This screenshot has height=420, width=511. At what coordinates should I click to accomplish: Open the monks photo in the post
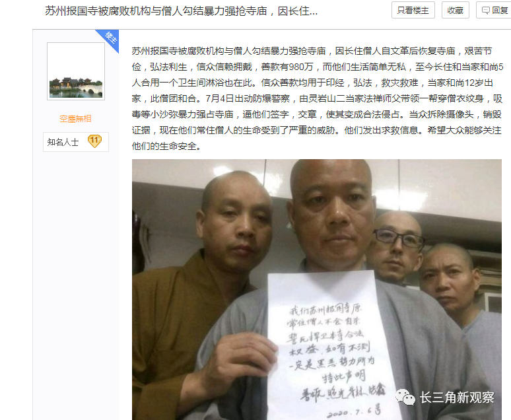coord(317,289)
